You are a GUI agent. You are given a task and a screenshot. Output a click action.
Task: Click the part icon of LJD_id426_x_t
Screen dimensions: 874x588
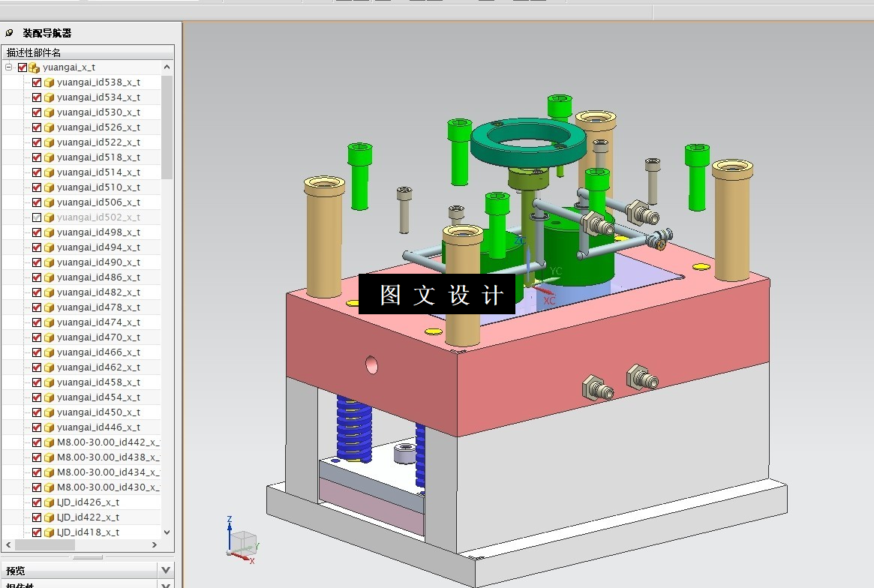click(x=49, y=502)
